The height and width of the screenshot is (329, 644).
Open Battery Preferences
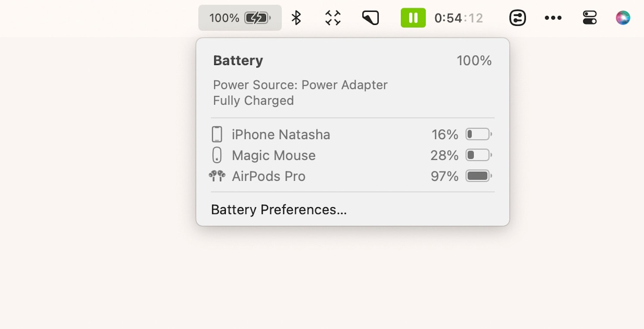[x=278, y=210]
